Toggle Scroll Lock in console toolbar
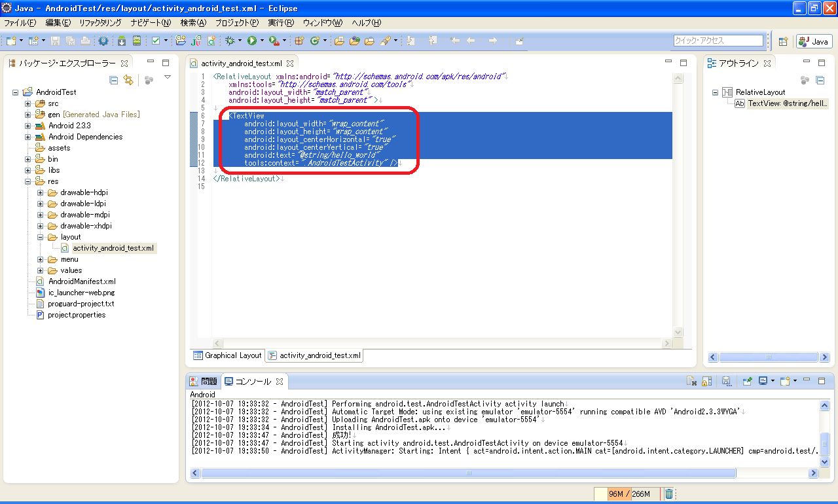The image size is (838, 504). (x=707, y=381)
